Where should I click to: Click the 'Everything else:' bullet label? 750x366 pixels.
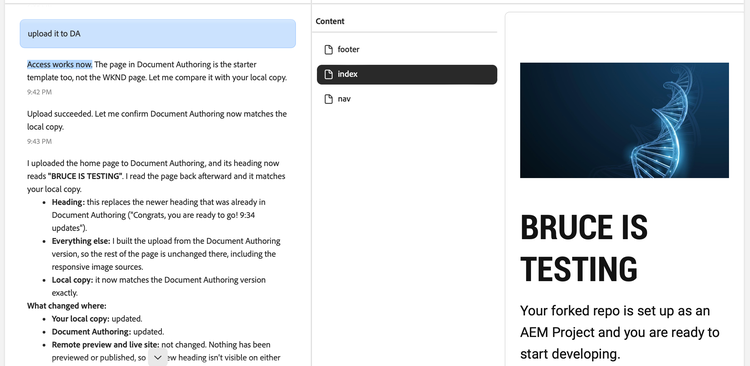pyautogui.click(x=81, y=241)
